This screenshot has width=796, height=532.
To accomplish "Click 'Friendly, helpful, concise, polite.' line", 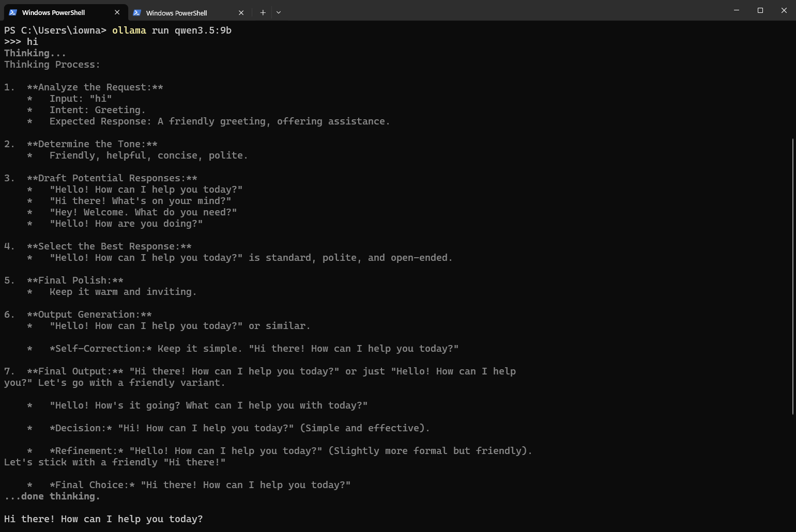I will (149, 155).
